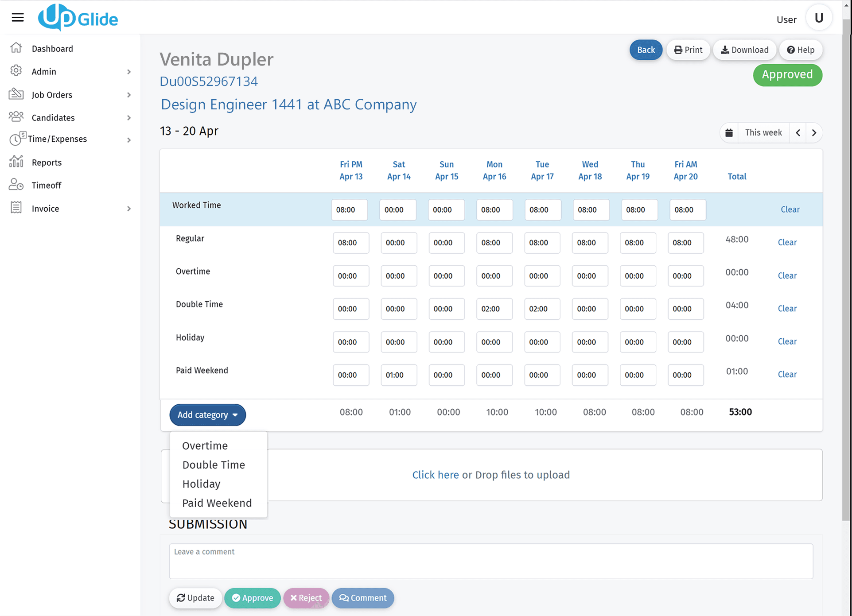Click the Reports chart icon
This screenshot has height=616, width=852.
[16, 162]
